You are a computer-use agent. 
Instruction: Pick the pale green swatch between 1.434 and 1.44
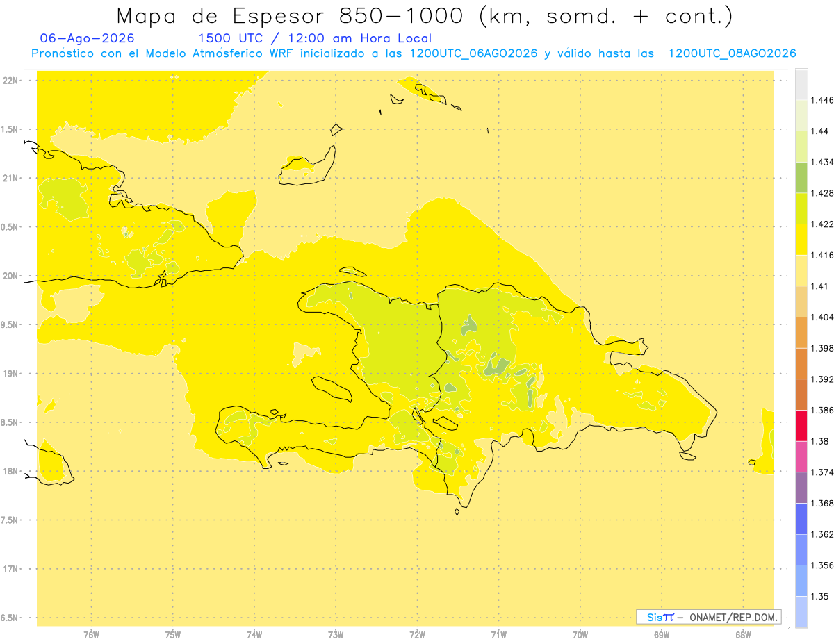[801, 147]
